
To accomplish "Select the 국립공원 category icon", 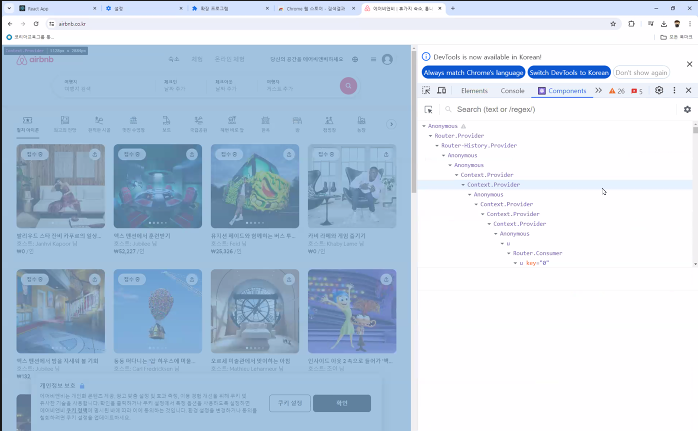I will tap(199, 124).
